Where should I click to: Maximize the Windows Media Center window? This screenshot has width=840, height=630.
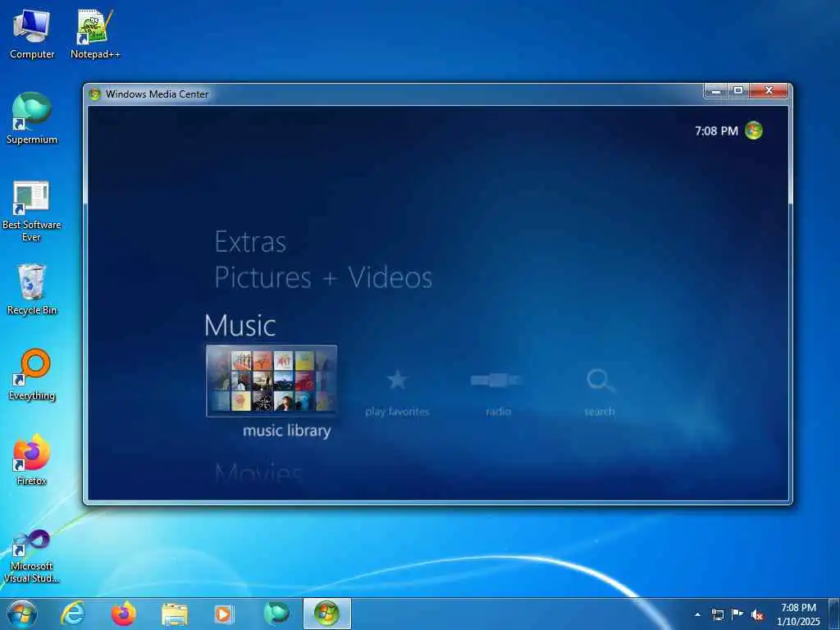(x=738, y=92)
